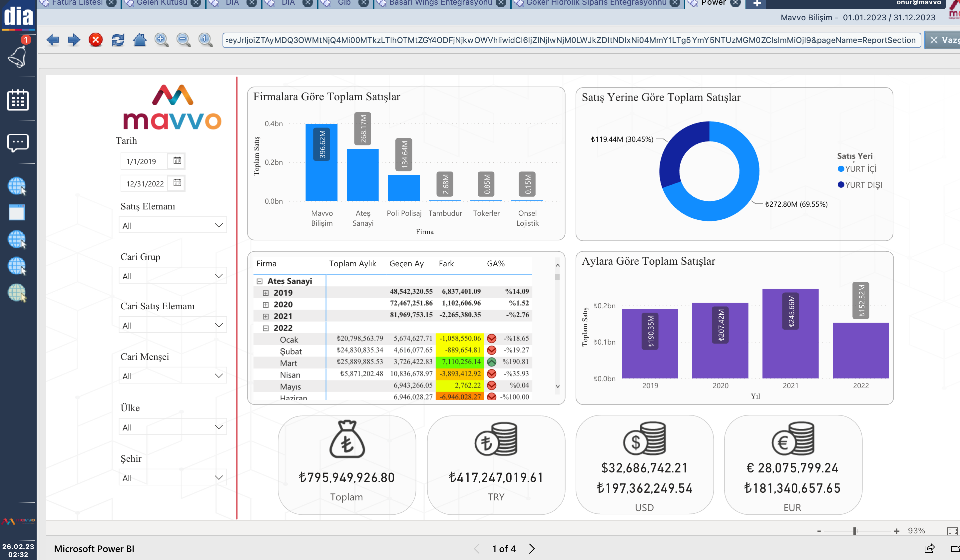This screenshot has height=560, width=960.
Task: Open the Cari Grup dropdown
Action: tap(173, 276)
